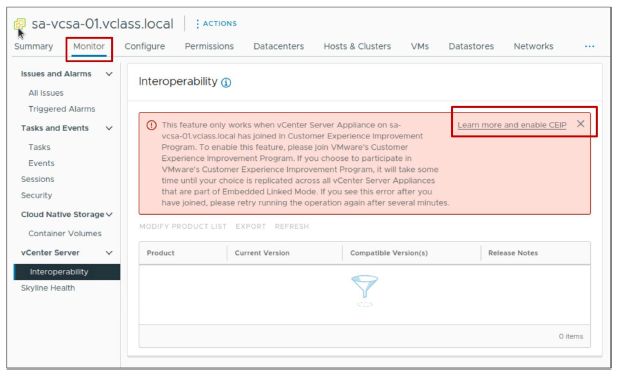Click the Interoperability info icon
The image size is (624, 375).
click(226, 83)
